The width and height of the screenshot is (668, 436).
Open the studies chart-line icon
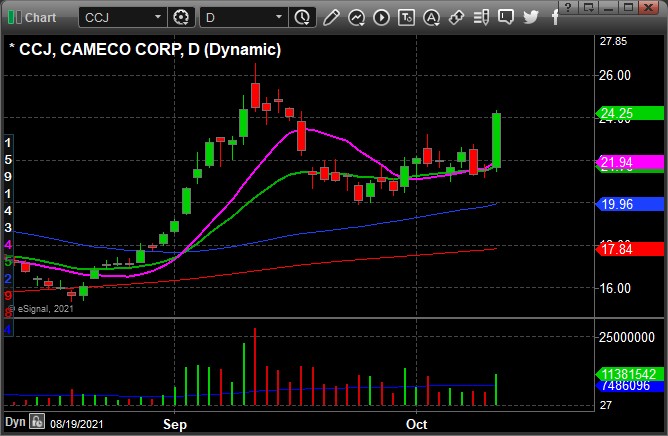(x=356, y=17)
